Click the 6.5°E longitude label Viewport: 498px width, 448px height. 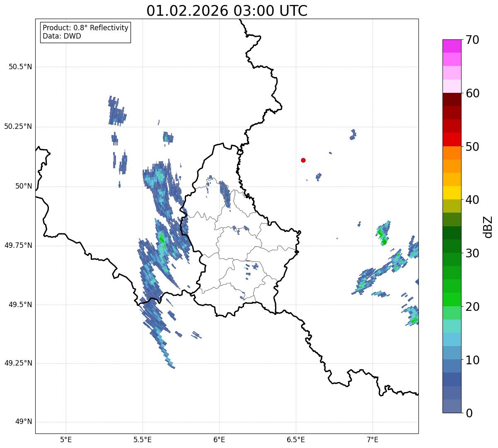click(296, 439)
